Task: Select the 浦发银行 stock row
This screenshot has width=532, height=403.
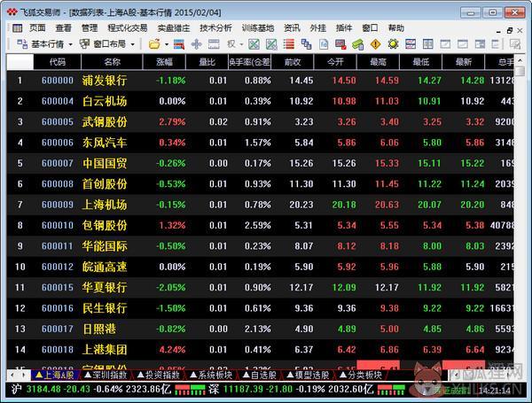Action: [260, 81]
